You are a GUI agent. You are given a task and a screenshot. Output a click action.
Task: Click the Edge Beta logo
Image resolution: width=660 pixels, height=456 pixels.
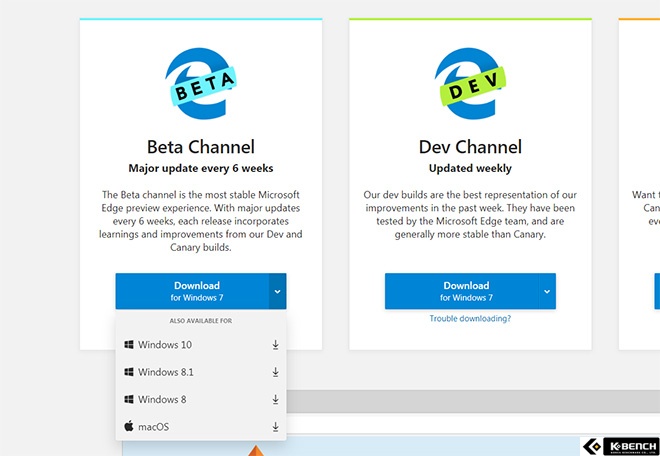(201, 83)
